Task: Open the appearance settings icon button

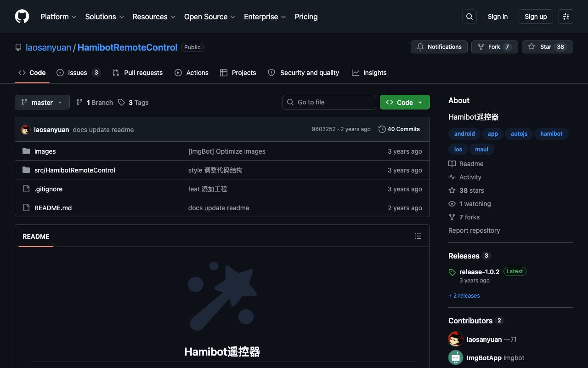Action: [566, 17]
